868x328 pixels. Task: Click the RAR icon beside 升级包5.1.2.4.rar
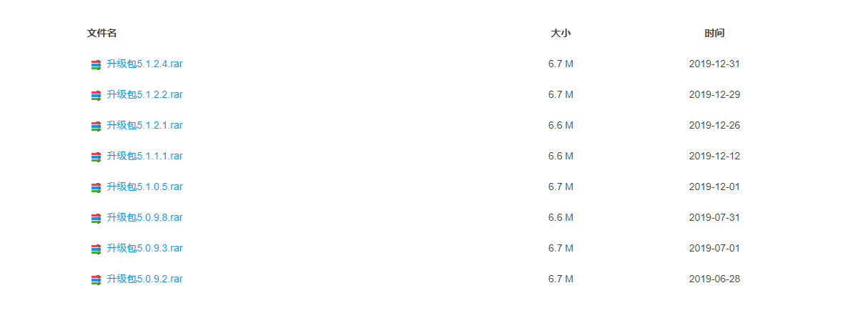pyautogui.click(x=96, y=64)
